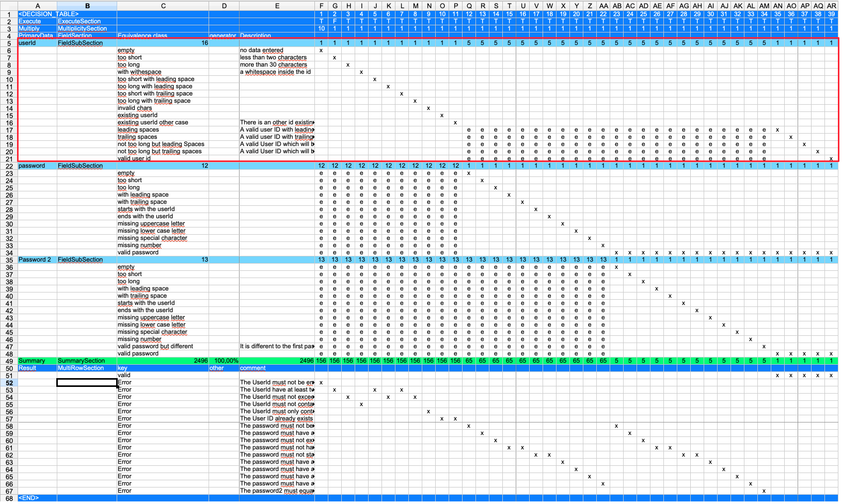Select the '100,00%' summary cell
Screen dimensions: 842x504
(x=224, y=361)
